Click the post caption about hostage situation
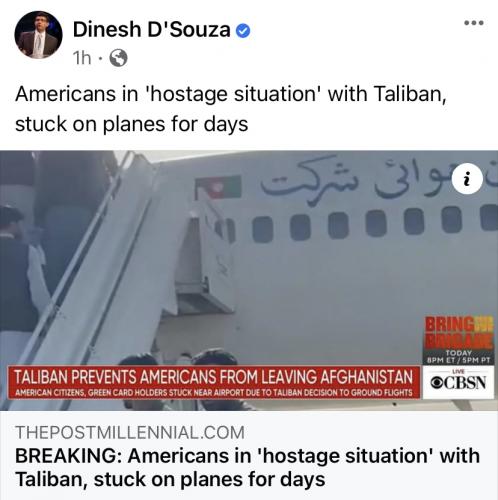The image size is (498, 500). (x=231, y=109)
